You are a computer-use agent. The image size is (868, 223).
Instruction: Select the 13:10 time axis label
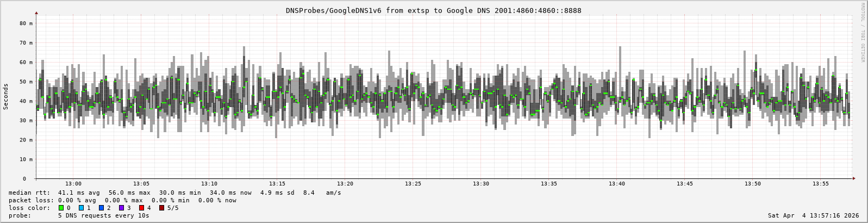pyautogui.click(x=209, y=184)
